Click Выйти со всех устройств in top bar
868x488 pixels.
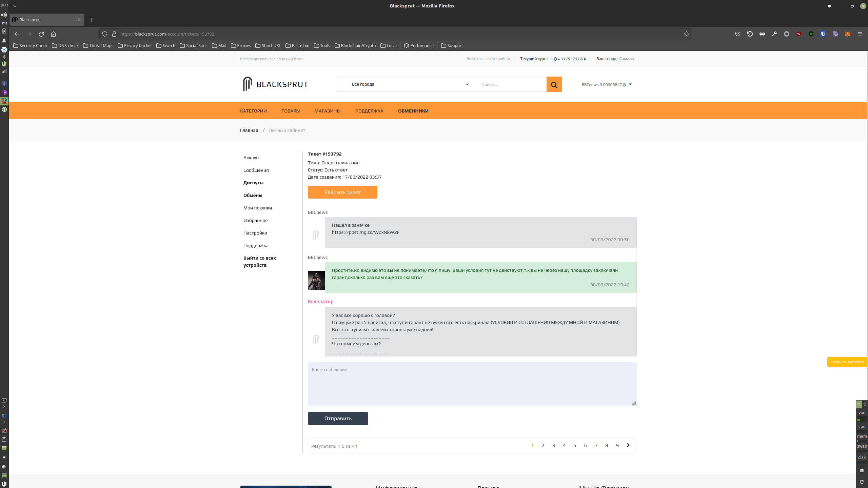488,59
